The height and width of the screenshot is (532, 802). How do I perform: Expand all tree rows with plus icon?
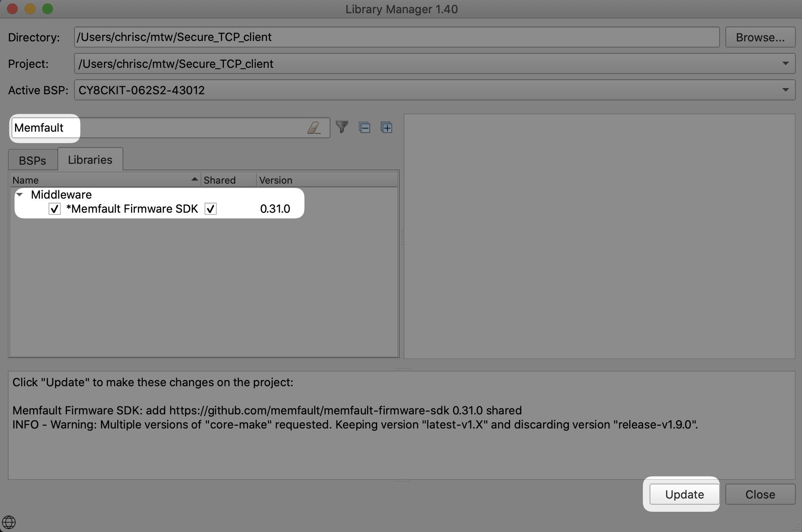click(386, 128)
